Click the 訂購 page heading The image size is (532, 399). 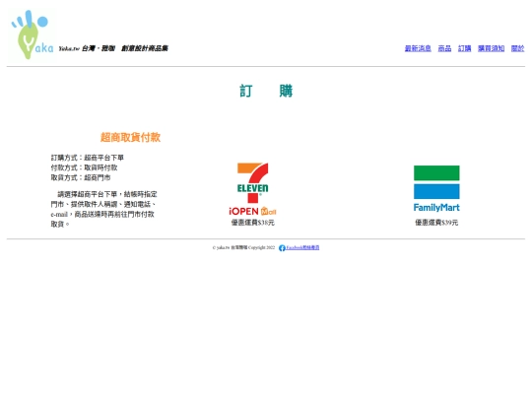[x=266, y=91]
